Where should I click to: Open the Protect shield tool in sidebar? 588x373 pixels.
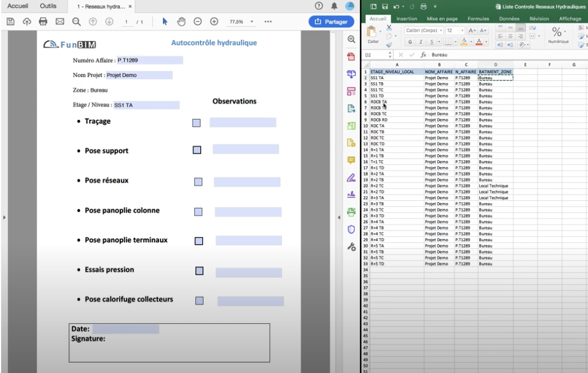[x=352, y=230]
